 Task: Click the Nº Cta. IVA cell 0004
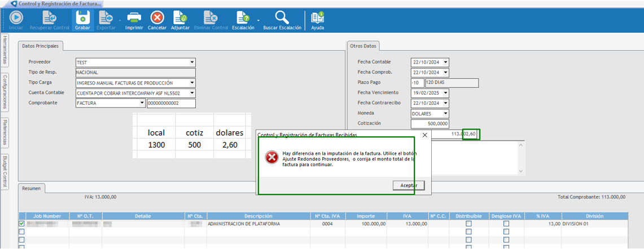(328, 224)
